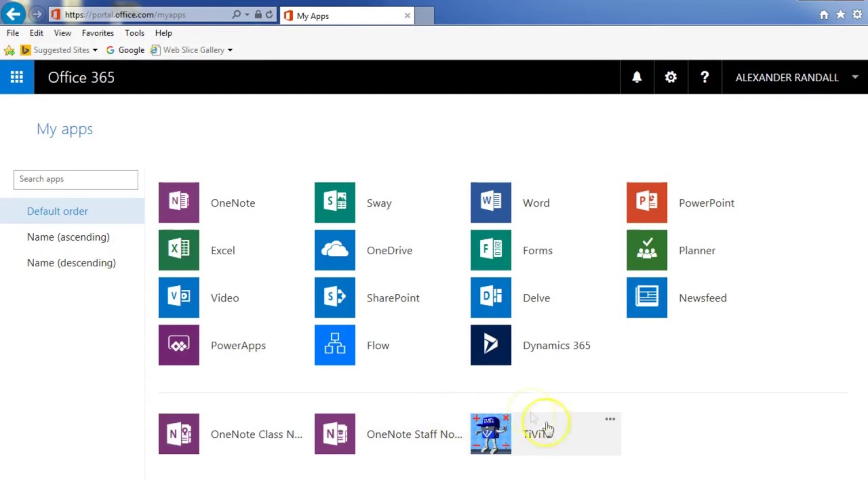This screenshot has width=868, height=488.
Task: Sort apps by Name (descending)
Action: (x=71, y=262)
